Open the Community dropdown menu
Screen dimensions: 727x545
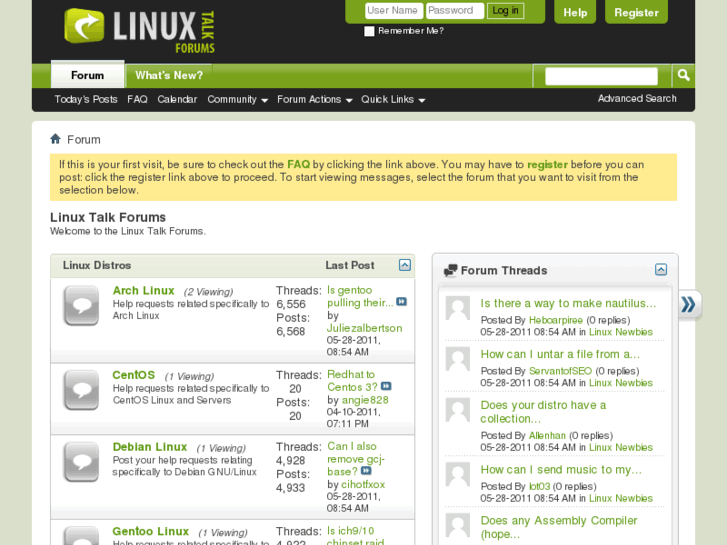[x=237, y=99]
